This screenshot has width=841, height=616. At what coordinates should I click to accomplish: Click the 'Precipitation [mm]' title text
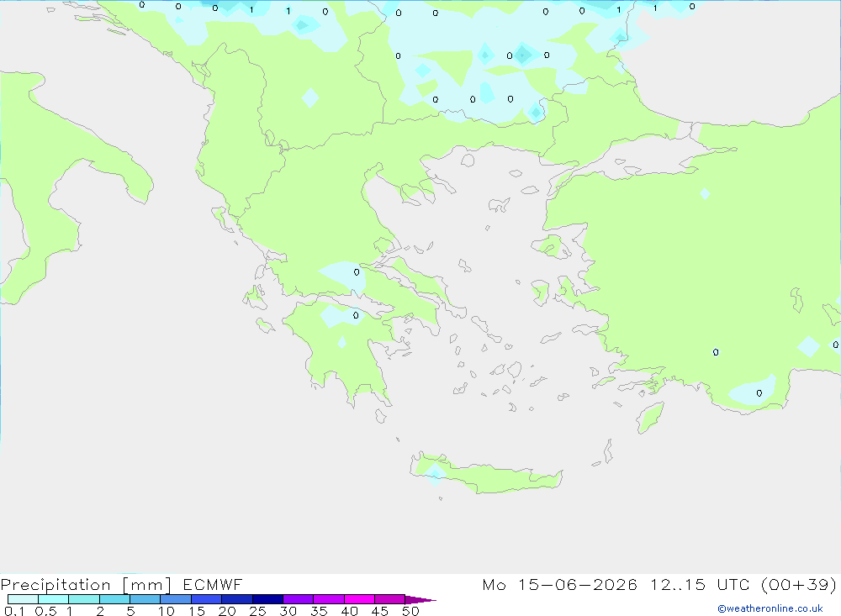pyautogui.click(x=86, y=585)
